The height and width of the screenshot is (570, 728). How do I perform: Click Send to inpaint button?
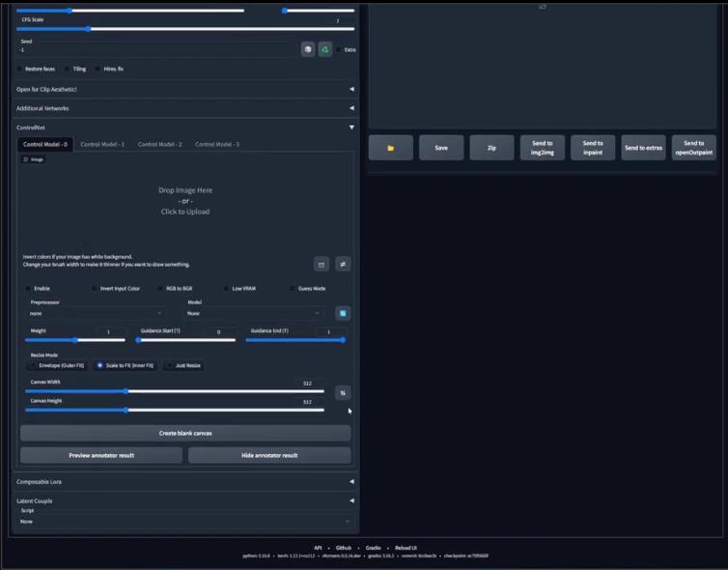593,148
